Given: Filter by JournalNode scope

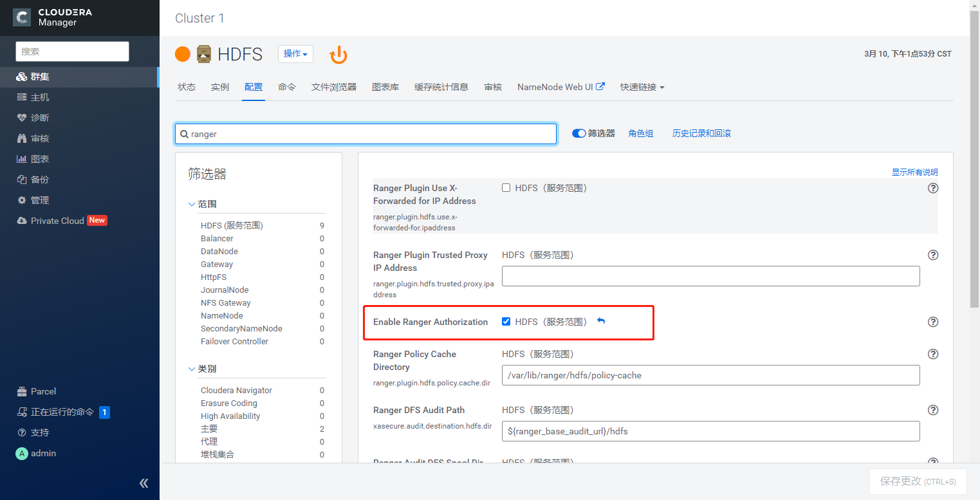Looking at the screenshot, I should 225,290.
